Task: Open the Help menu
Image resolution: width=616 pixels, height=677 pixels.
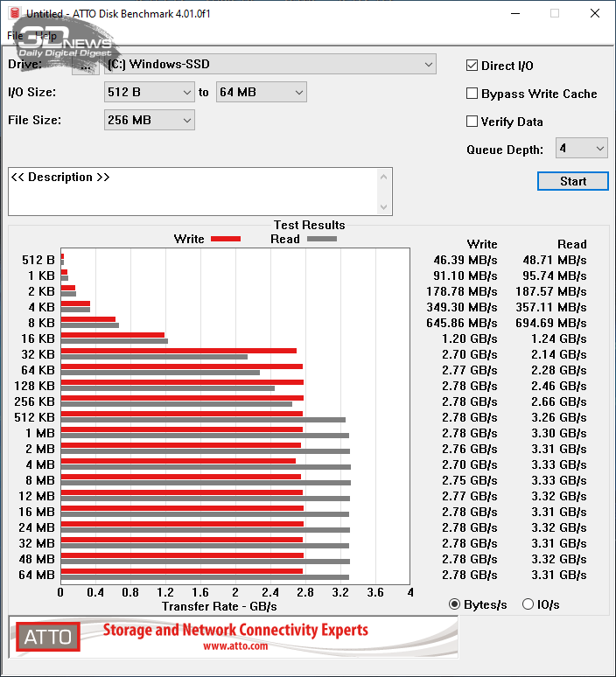Action: coord(45,36)
